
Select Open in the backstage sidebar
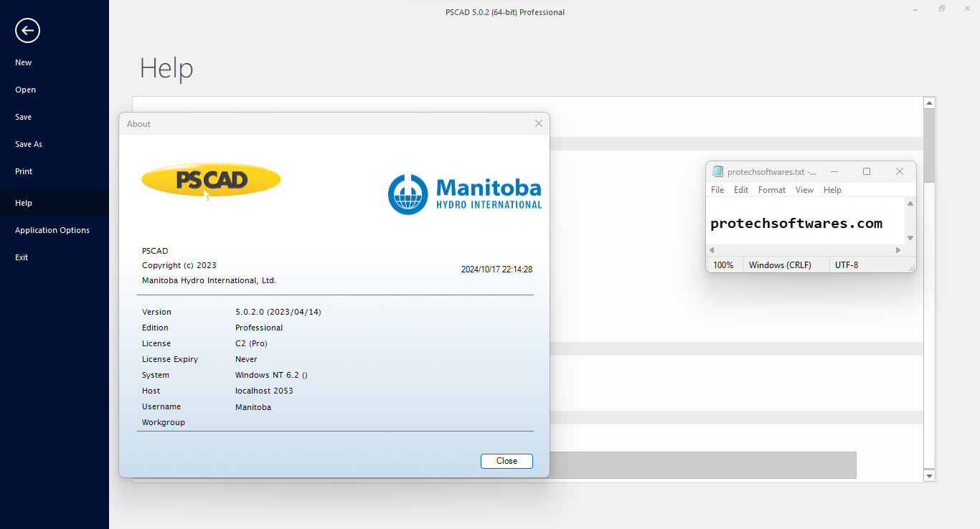[x=25, y=90]
